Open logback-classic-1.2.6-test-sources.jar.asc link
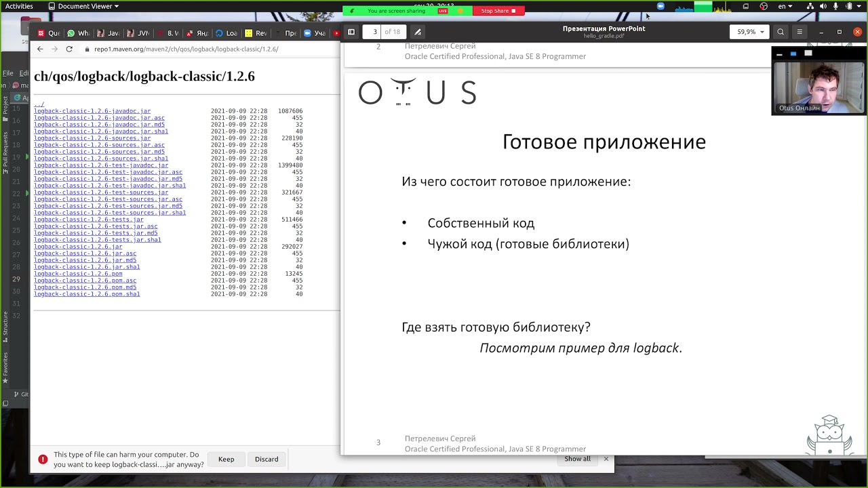The height and width of the screenshot is (488, 868). (108, 199)
